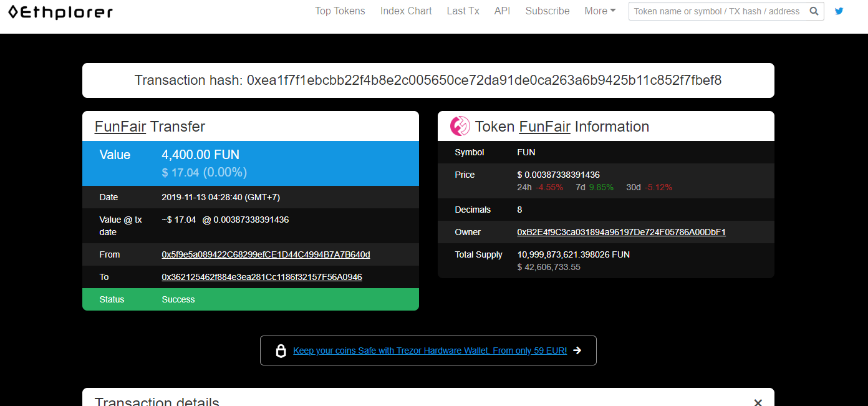Open the To address 0x36212546...
This screenshot has height=406, width=868.
[x=262, y=277]
